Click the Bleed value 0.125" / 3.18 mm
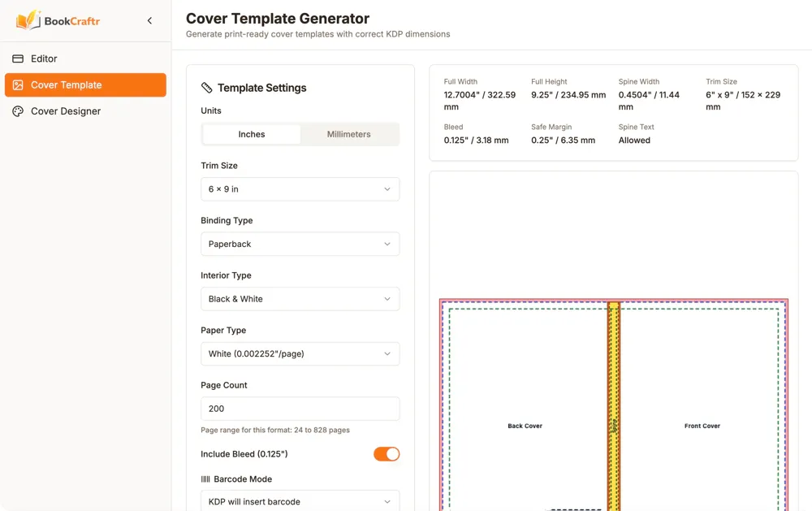The width and height of the screenshot is (812, 511). point(476,140)
